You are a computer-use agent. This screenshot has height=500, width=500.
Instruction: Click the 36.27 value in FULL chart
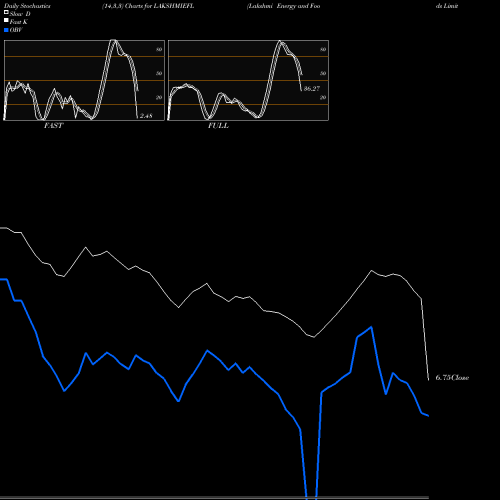click(x=312, y=89)
